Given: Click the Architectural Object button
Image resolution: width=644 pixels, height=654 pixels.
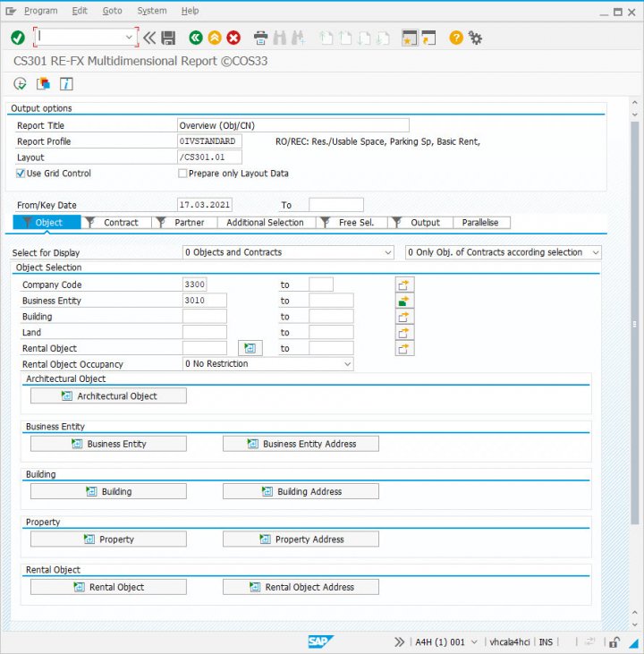Looking at the screenshot, I should pyautogui.click(x=108, y=396).
